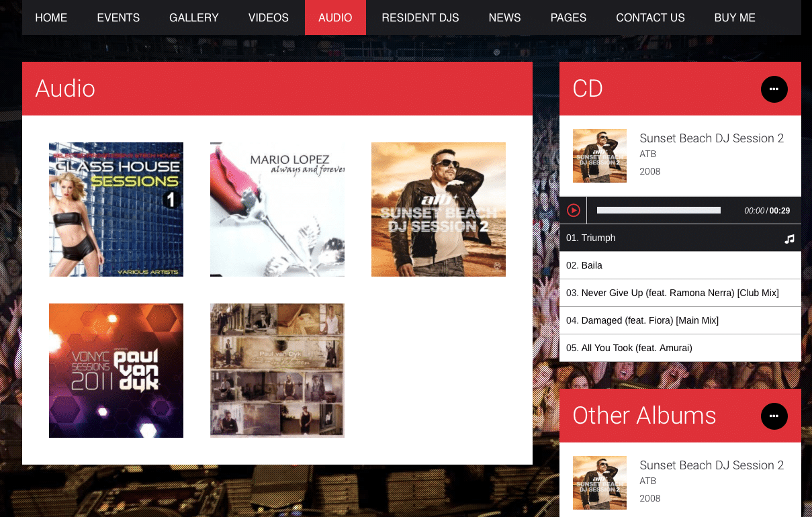Viewport: 812px width, 517px height.
Task: Click the ATB artist name in CD panel
Action: coord(648,154)
